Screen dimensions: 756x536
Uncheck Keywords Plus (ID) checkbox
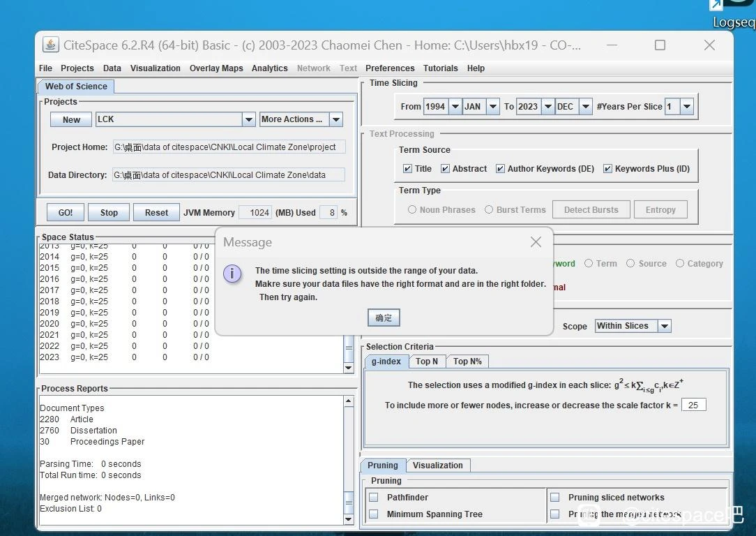607,168
